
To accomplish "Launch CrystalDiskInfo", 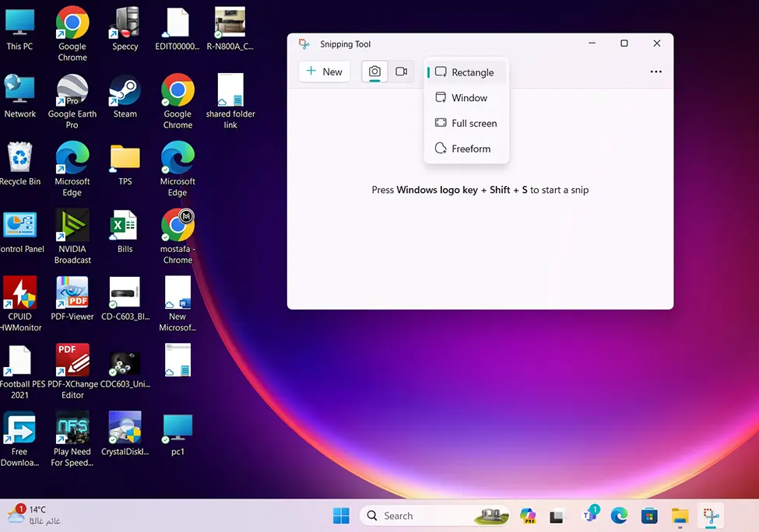I will click(125, 427).
